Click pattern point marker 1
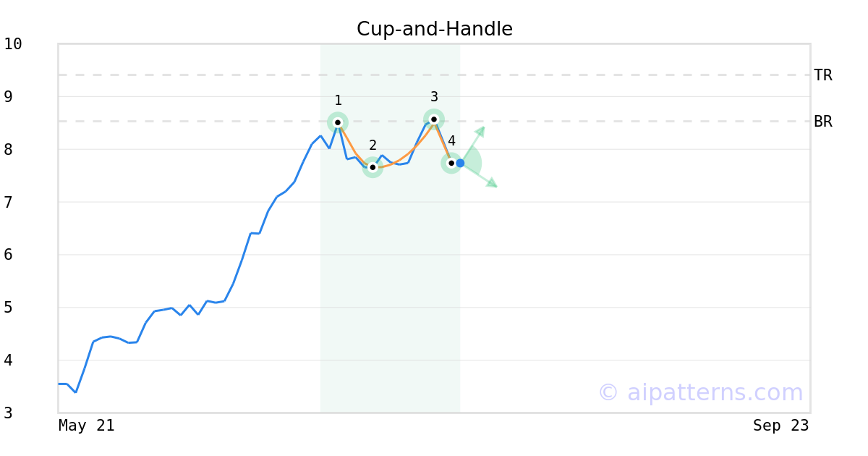Image resolution: width=868 pixels, height=456 pixels. point(338,122)
